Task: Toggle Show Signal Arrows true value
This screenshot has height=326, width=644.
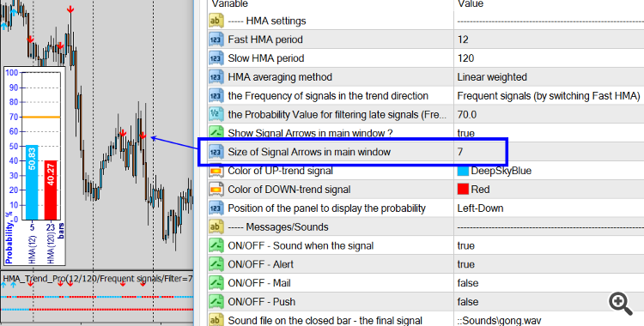Action: 465,134
